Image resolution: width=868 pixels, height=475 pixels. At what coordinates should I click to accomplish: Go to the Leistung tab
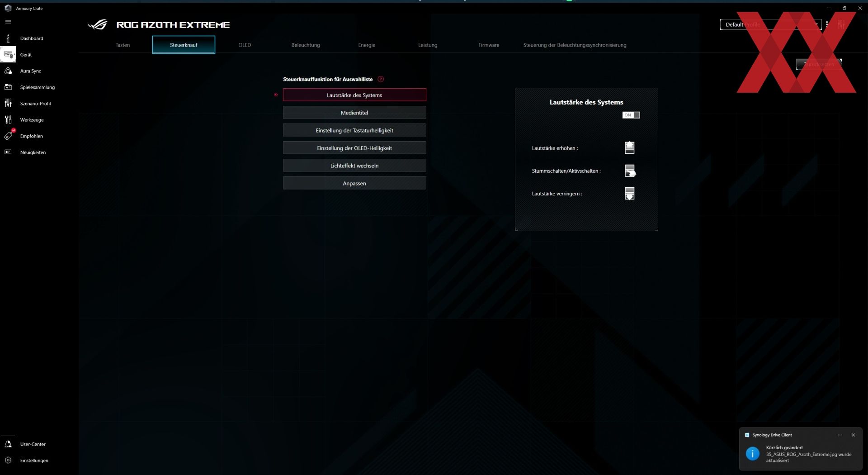click(x=428, y=45)
